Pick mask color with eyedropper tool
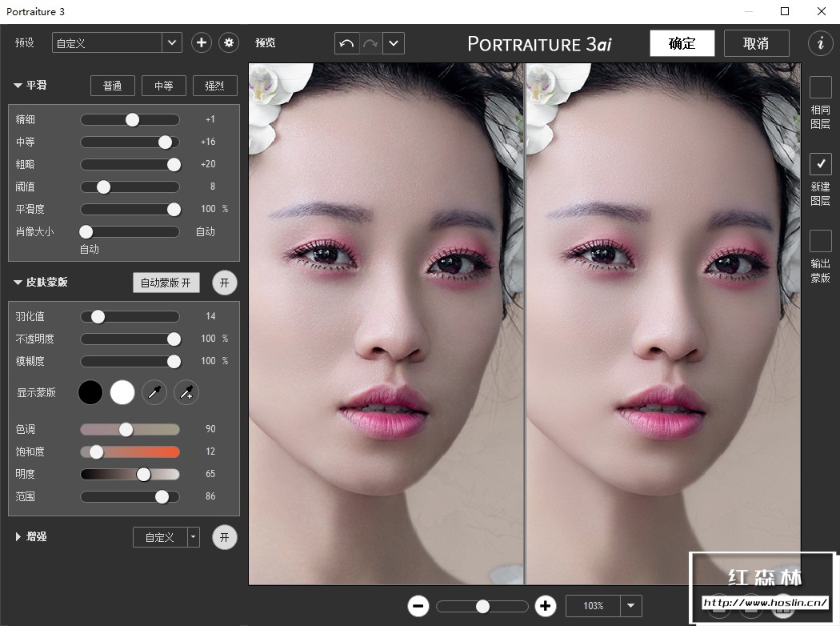This screenshot has width=840, height=626. pos(154,393)
